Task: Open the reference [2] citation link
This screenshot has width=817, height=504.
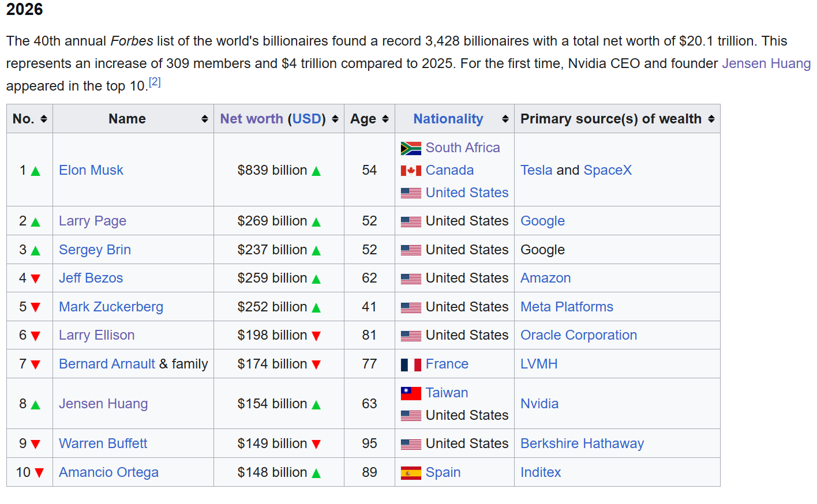Action: click(x=155, y=82)
